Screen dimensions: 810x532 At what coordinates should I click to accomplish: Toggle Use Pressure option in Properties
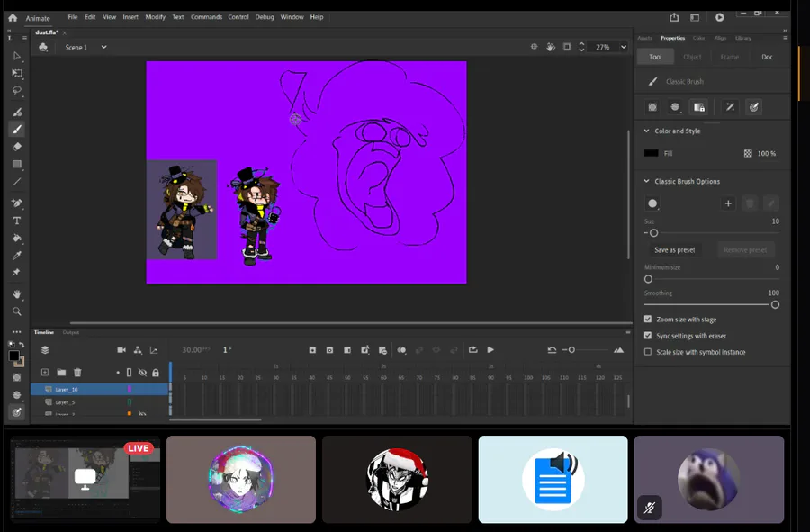[753, 107]
